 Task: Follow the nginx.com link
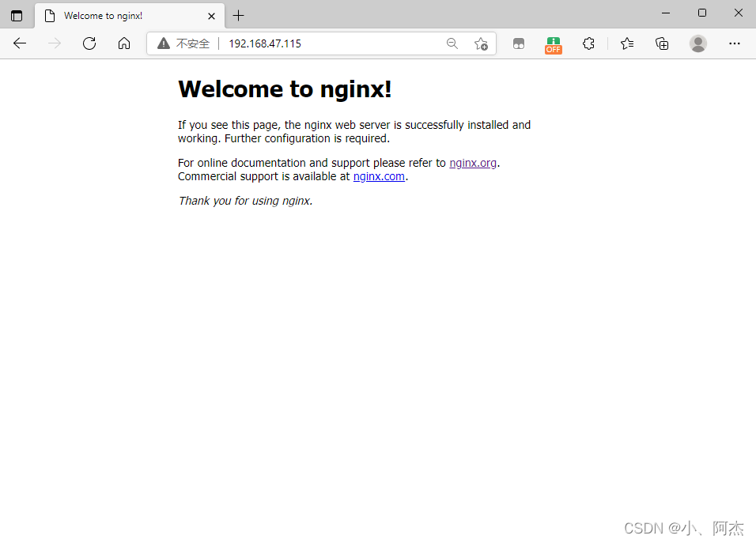click(x=379, y=176)
